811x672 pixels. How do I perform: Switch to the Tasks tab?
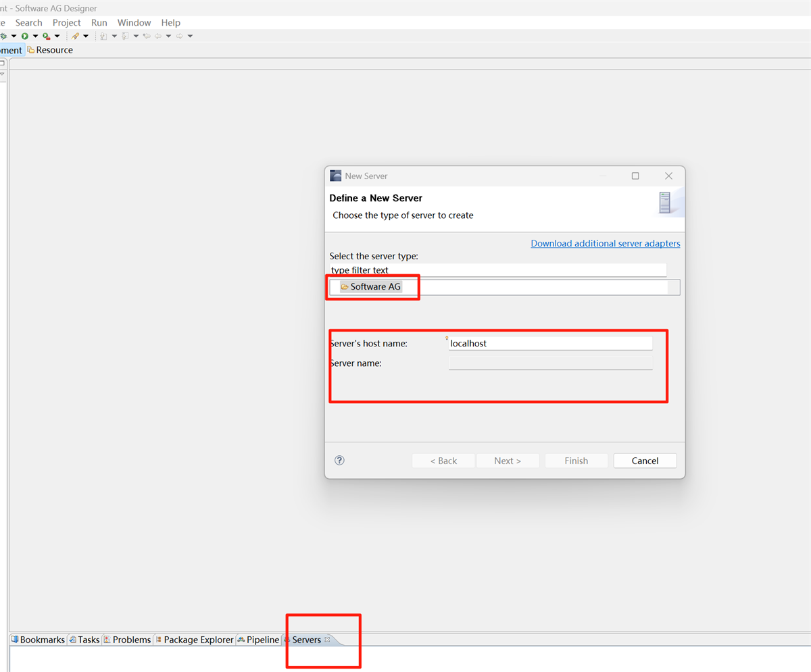tap(84, 640)
